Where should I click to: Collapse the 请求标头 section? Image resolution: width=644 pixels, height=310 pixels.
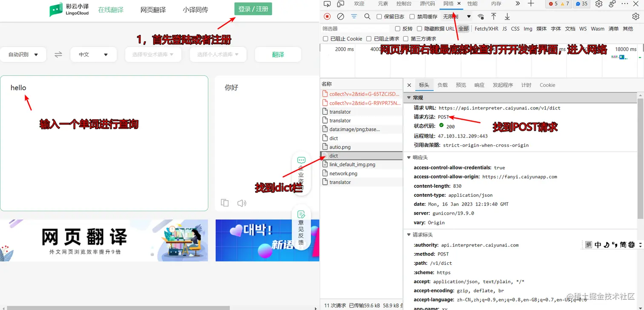[409, 235]
